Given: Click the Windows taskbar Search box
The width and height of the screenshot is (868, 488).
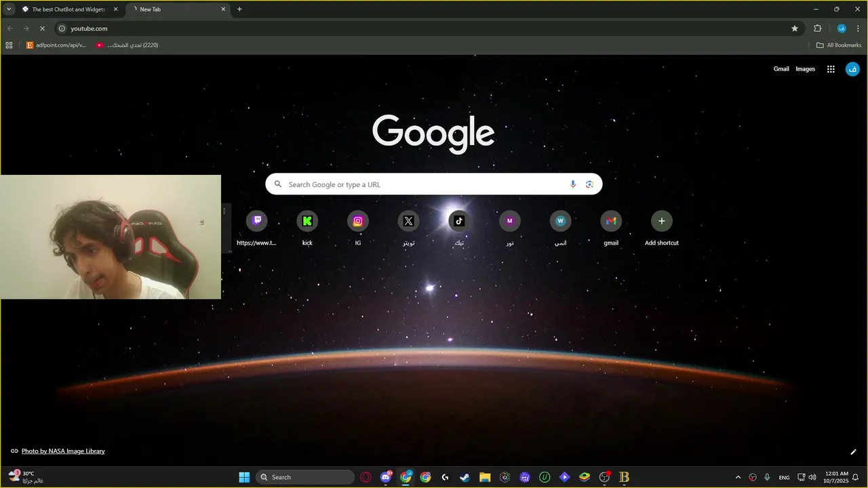Looking at the screenshot, I should click(305, 477).
